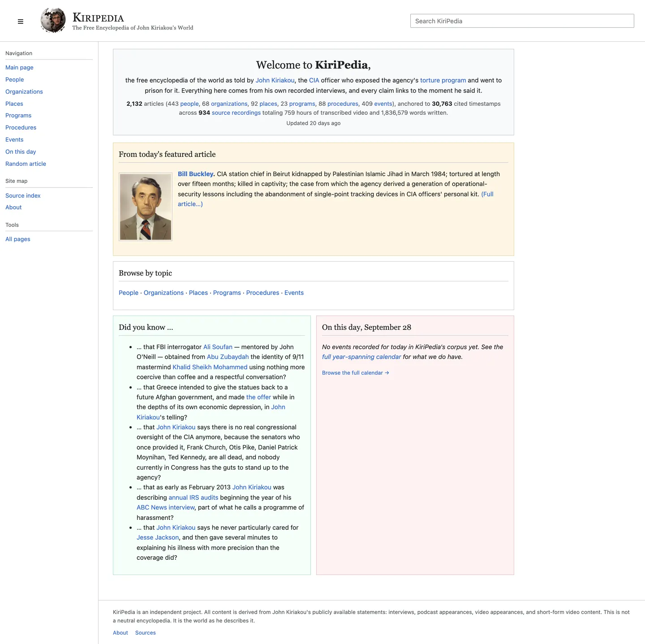
Task: Browse by topic: open Events
Action: pos(294,293)
